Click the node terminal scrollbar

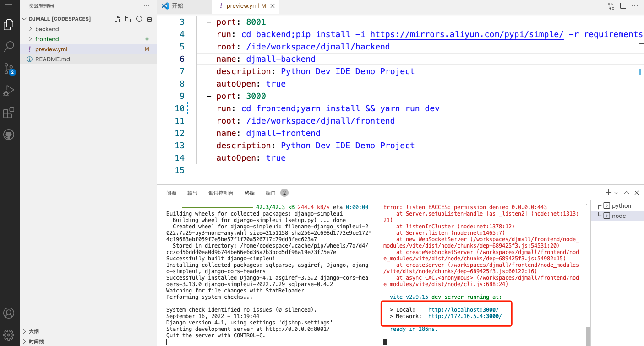[x=588, y=336]
